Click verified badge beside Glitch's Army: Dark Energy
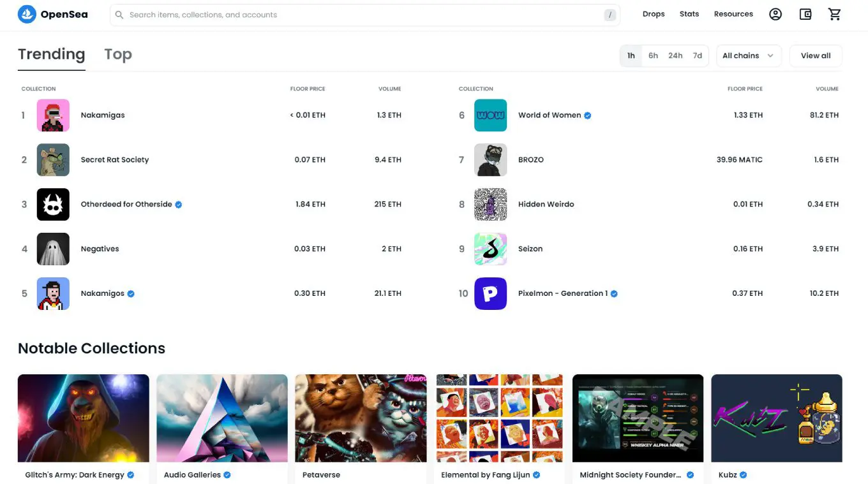 coord(131,475)
